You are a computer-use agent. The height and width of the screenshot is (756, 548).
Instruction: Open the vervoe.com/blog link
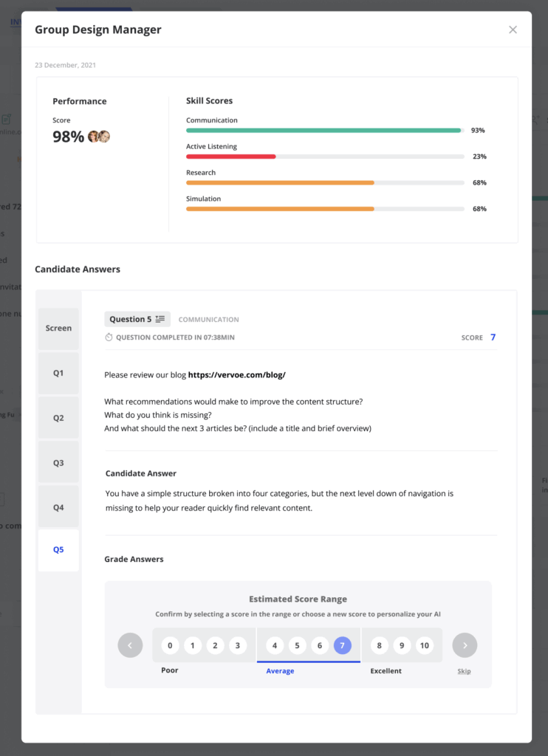tap(236, 375)
